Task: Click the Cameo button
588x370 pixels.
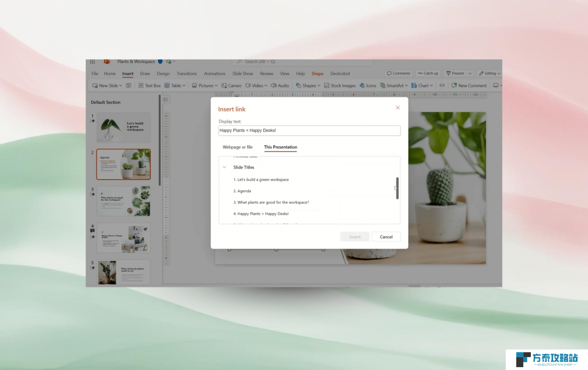Action: (x=231, y=86)
